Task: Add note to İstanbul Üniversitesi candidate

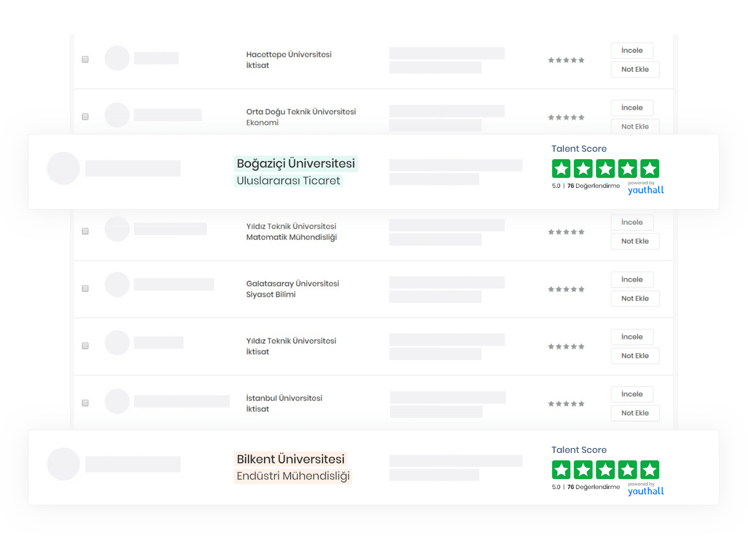Action: [635, 413]
